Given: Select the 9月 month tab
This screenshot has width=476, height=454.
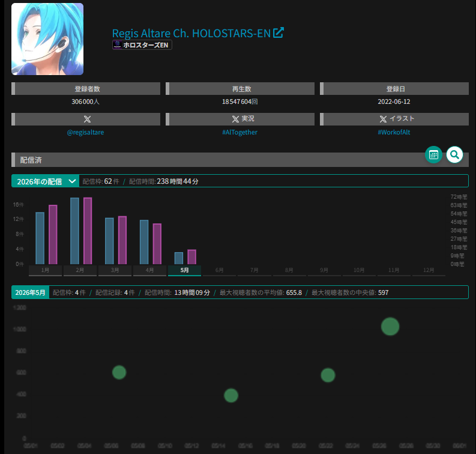Looking at the screenshot, I should tap(324, 270).
